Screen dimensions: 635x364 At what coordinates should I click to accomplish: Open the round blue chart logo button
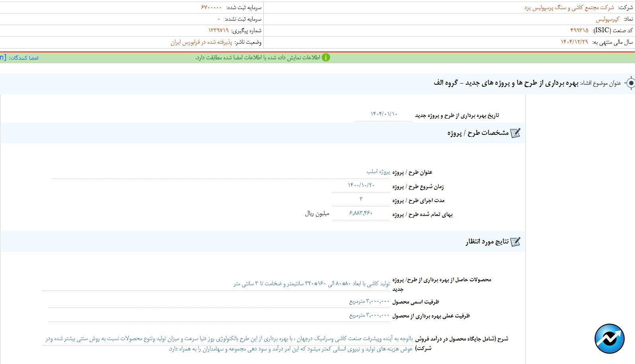(610, 339)
